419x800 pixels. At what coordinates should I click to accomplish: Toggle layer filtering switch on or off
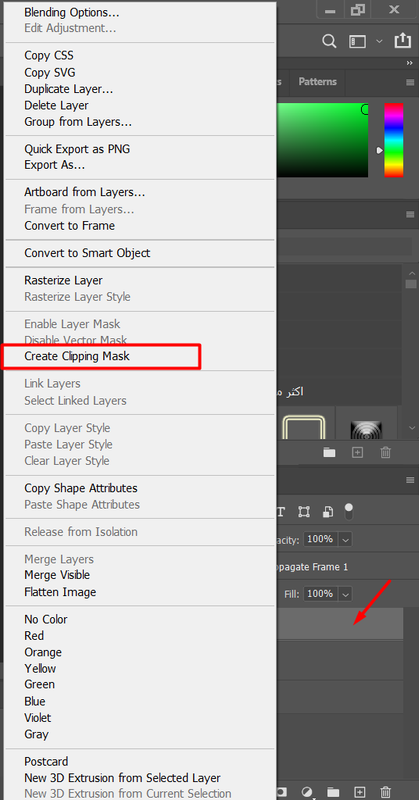[349, 511]
